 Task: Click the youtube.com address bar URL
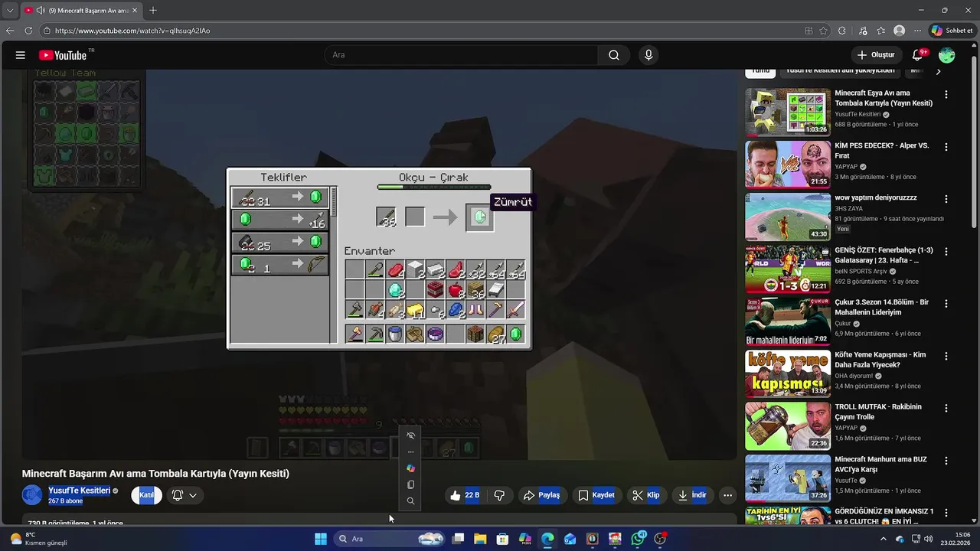click(x=132, y=31)
